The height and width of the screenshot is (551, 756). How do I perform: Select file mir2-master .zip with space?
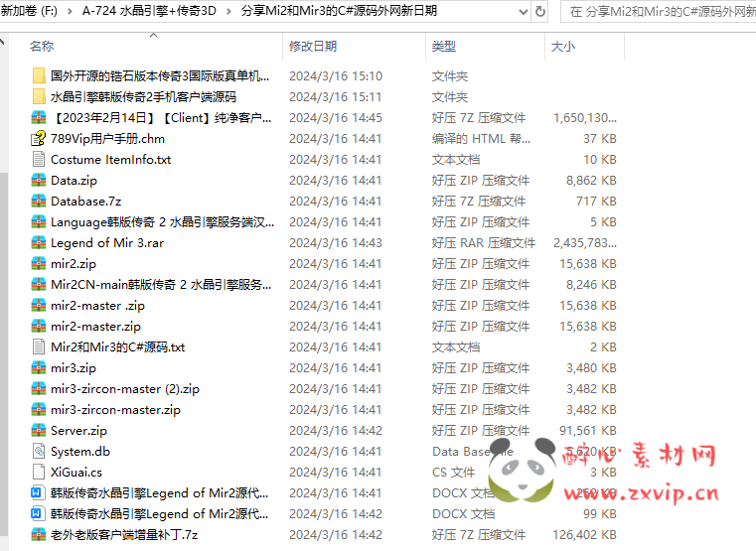(x=98, y=306)
